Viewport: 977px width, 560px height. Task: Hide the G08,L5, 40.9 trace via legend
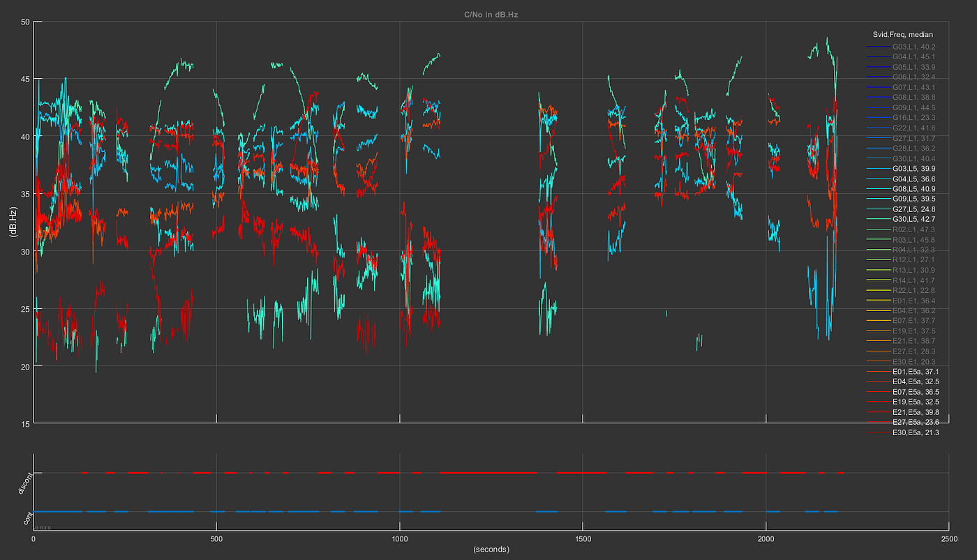point(916,189)
